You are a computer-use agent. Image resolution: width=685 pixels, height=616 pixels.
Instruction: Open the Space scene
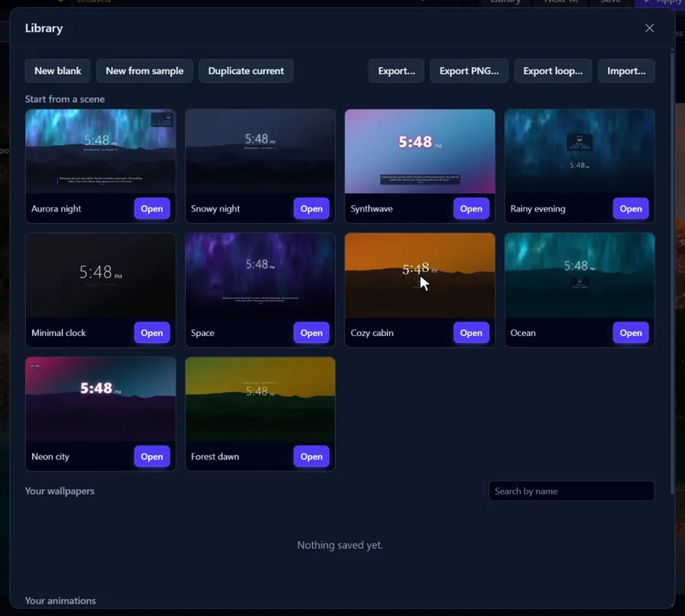coord(311,332)
